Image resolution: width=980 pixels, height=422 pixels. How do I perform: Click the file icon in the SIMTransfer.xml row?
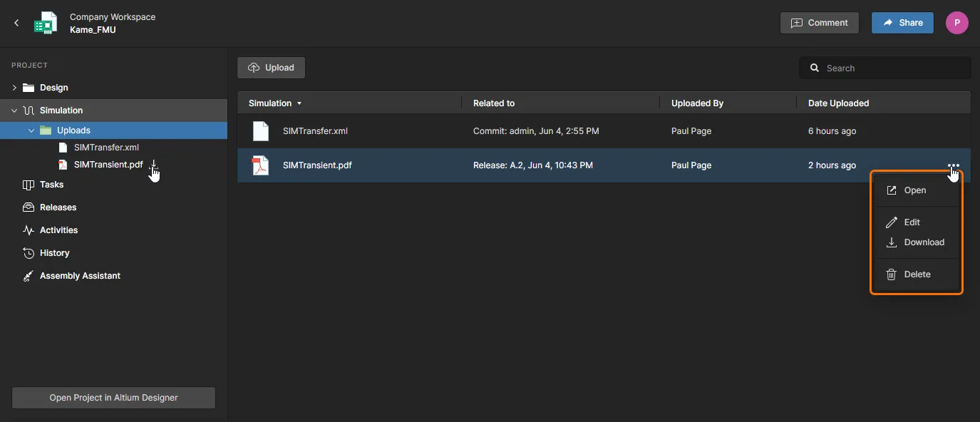point(261,131)
